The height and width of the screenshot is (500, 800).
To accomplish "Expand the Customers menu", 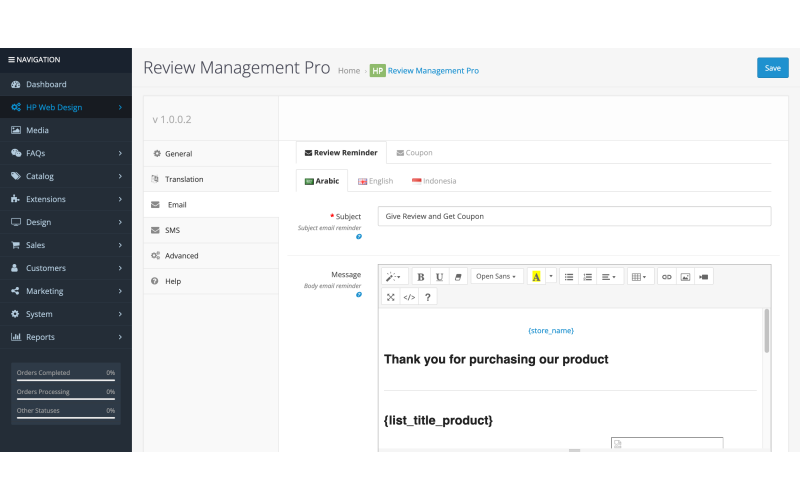I will 66,268.
